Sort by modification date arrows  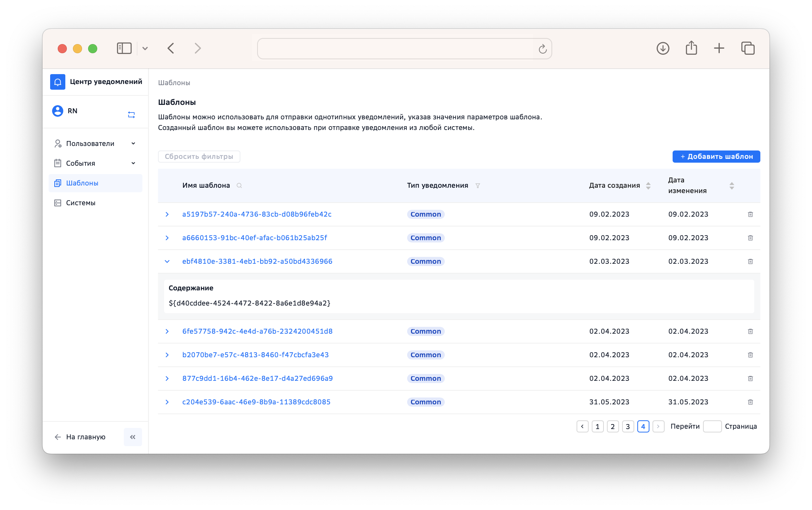pyautogui.click(x=732, y=185)
